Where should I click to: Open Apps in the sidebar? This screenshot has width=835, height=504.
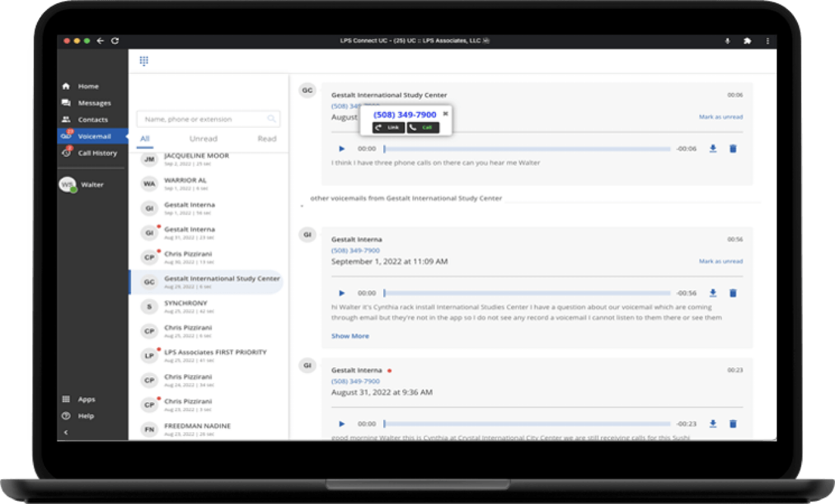tap(87, 400)
